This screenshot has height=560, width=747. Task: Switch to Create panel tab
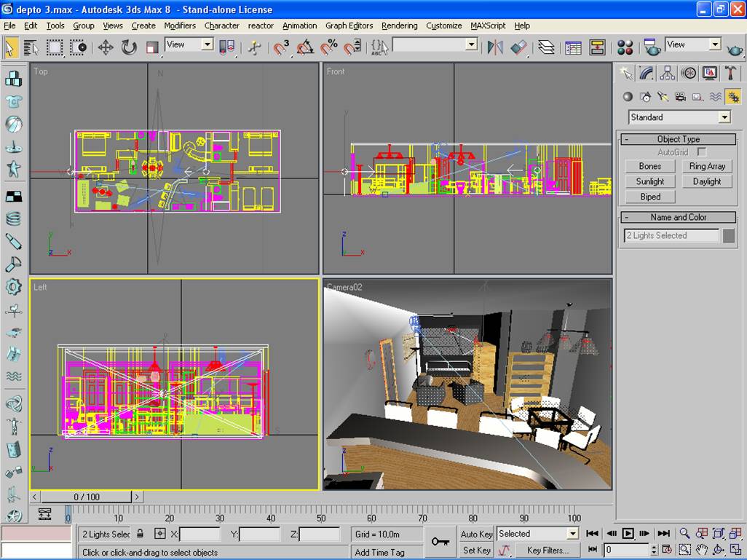click(x=626, y=73)
